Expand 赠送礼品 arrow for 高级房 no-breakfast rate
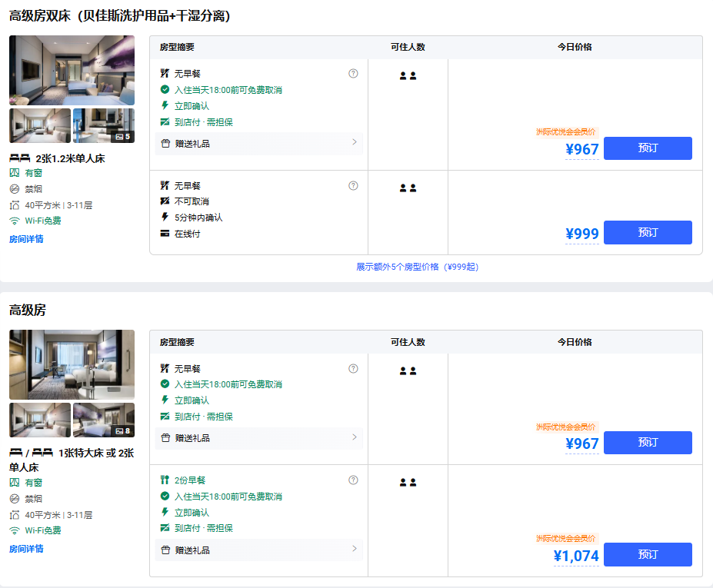 pos(354,437)
